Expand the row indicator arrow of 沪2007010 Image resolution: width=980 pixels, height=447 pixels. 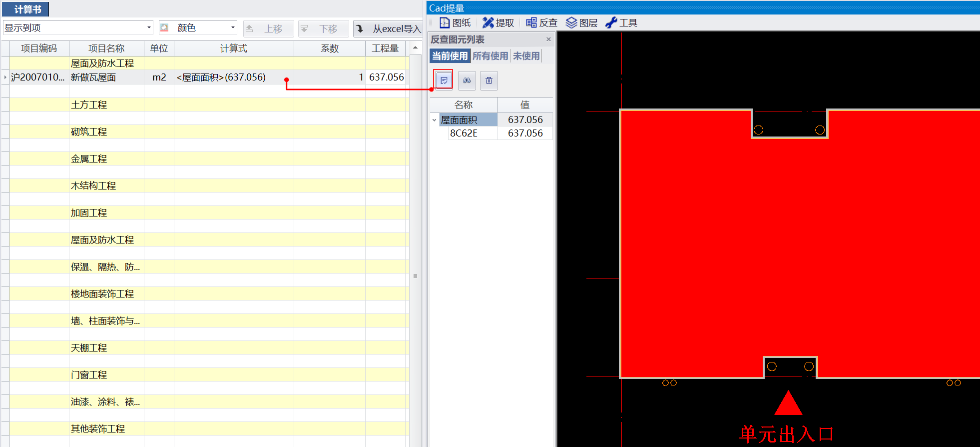pos(5,77)
